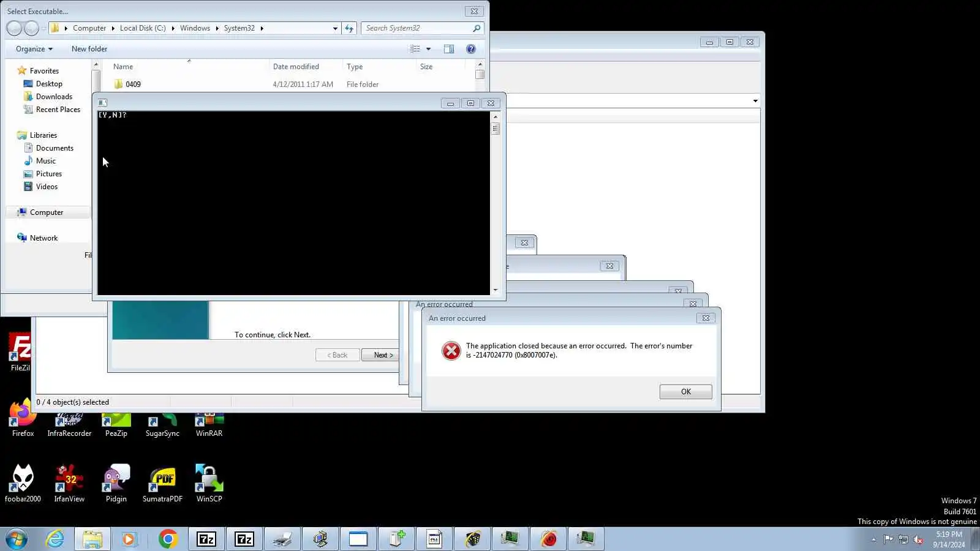
Task: Launch IrfanView from the desktop
Action: (x=69, y=484)
